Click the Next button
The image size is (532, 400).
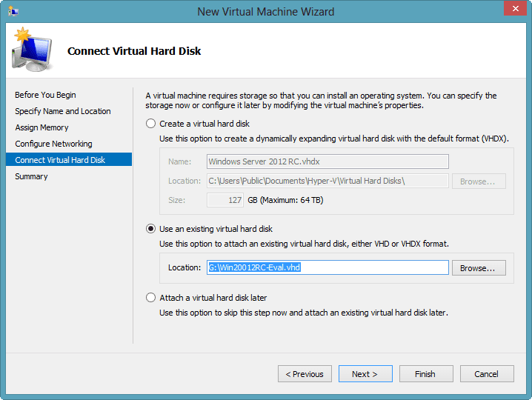click(x=365, y=374)
